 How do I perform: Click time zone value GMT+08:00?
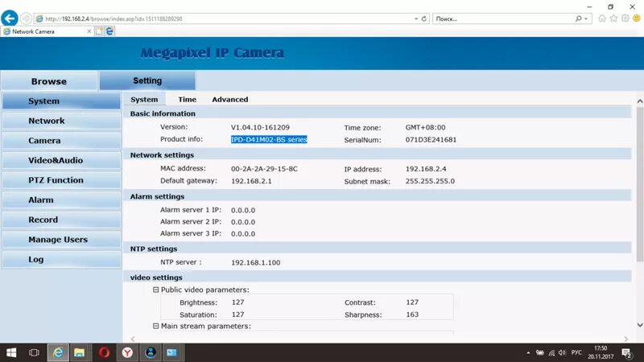(426, 127)
